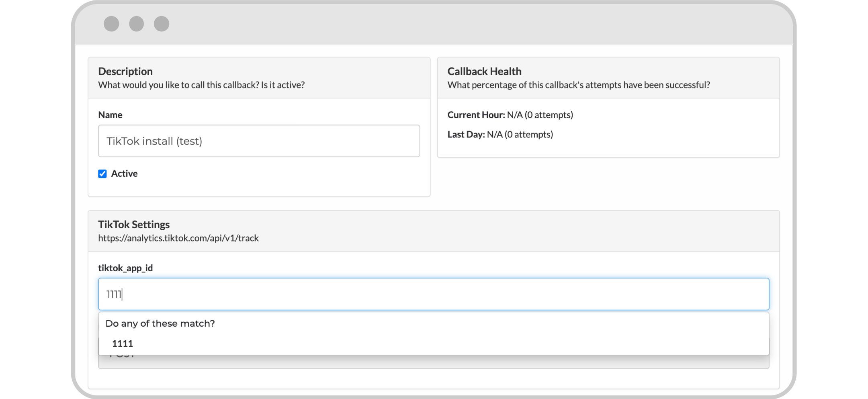Select the 1111 suggestion from the dropdown
The image size is (868, 399).
123,344
